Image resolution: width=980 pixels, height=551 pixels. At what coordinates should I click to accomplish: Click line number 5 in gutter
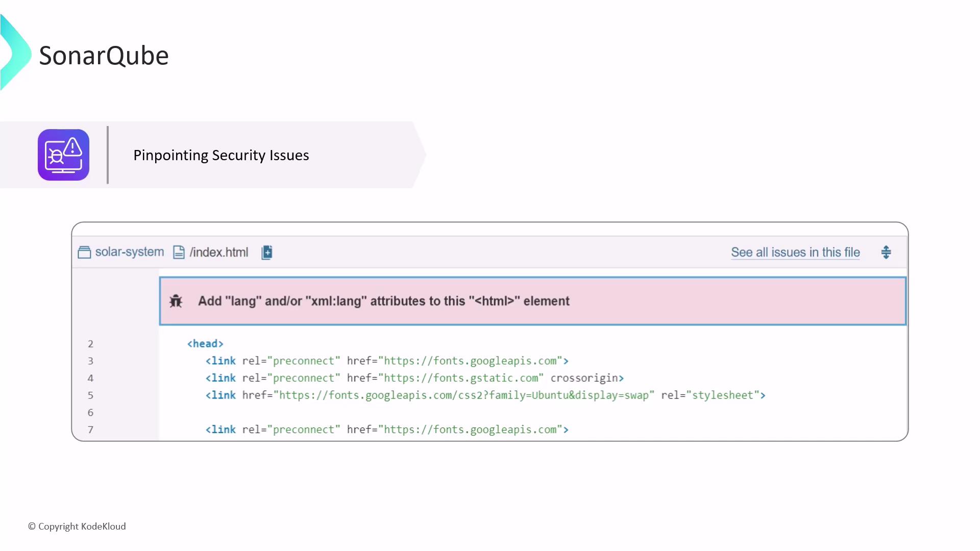pos(90,395)
